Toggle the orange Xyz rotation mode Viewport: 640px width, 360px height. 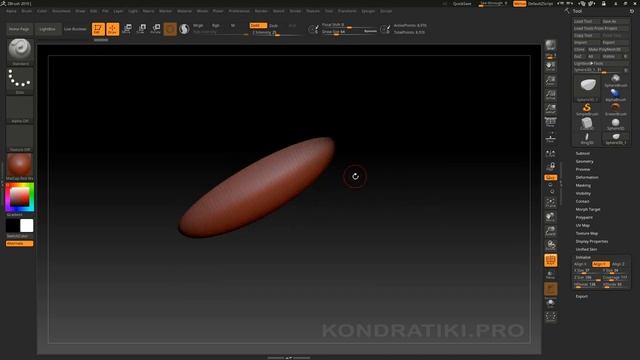[x=551, y=178]
